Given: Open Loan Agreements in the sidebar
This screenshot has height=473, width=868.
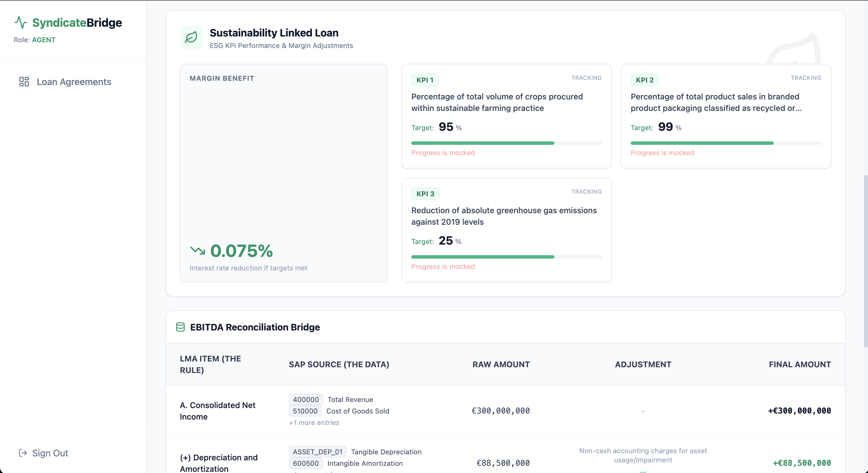Looking at the screenshot, I should coord(74,82).
